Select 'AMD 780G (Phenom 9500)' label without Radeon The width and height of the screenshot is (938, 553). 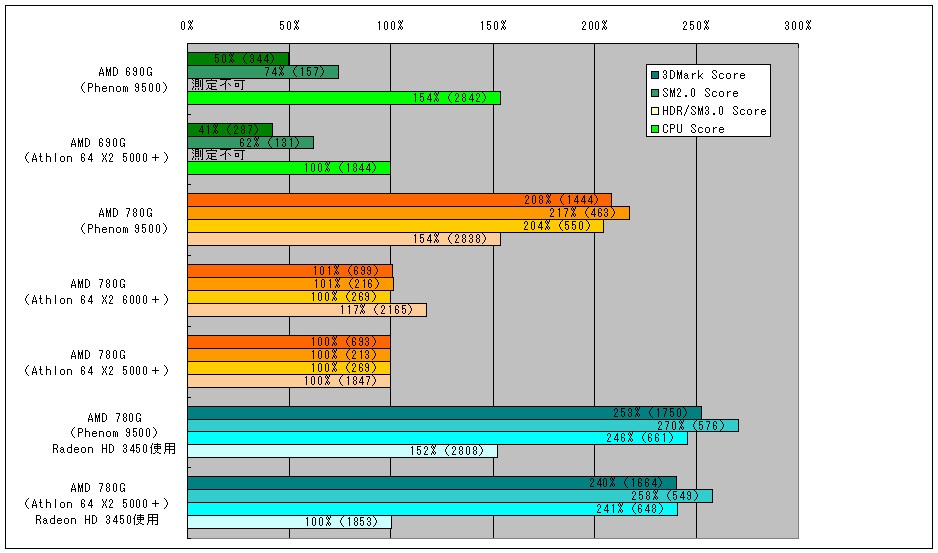124,221
